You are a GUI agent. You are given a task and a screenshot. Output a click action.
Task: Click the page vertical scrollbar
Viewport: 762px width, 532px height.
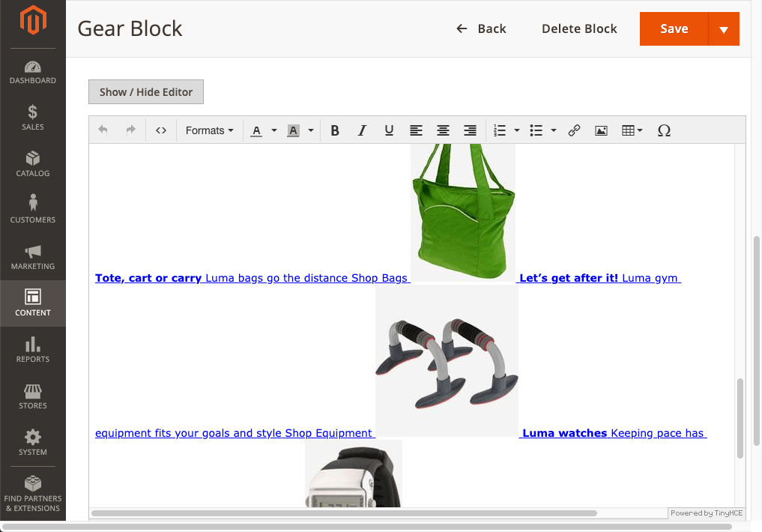[756, 340]
